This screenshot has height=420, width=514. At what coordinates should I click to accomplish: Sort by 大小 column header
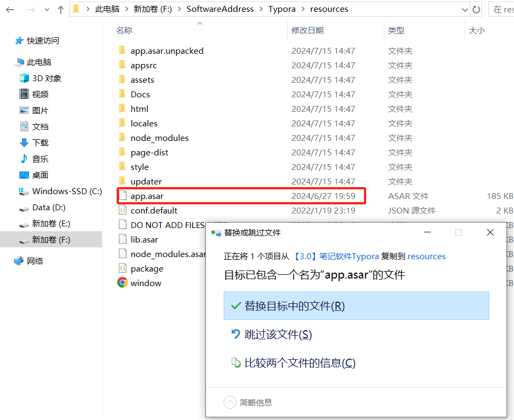click(476, 31)
